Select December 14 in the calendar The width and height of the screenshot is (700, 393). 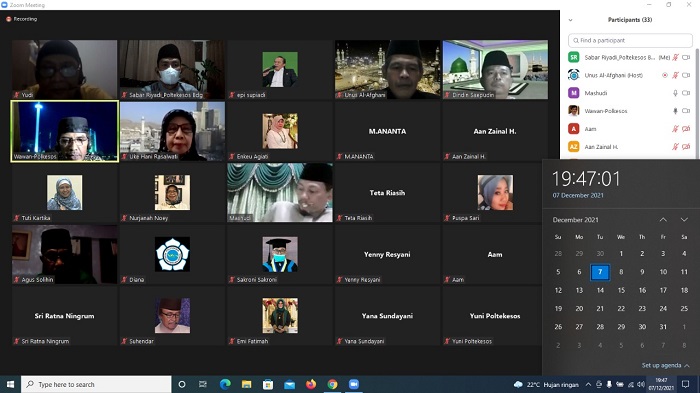pyautogui.click(x=600, y=290)
